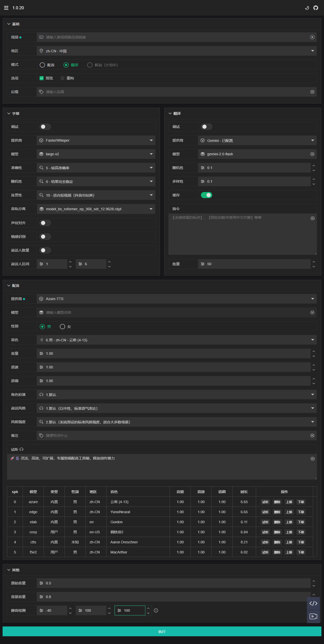The image size is (324, 644).
Task: Clear the translation model gemini-2.0-flash field
Action: pyautogui.click(x=312, y=154)
